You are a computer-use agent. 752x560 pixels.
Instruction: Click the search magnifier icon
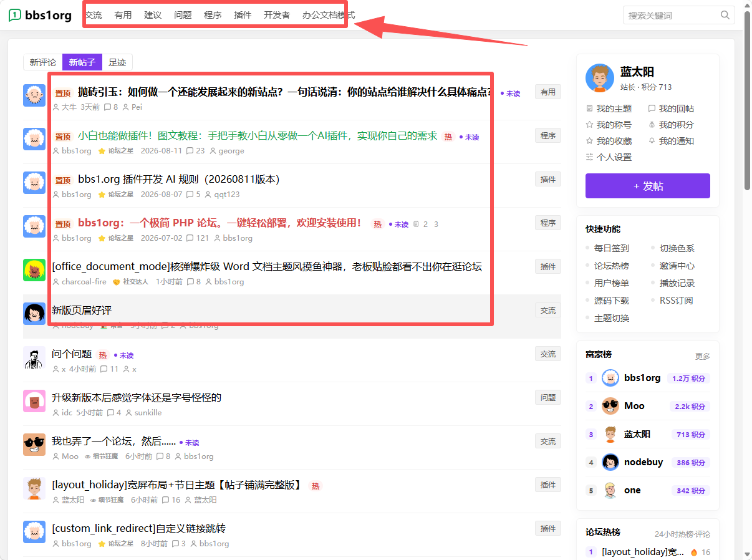(x=725, y=15)
